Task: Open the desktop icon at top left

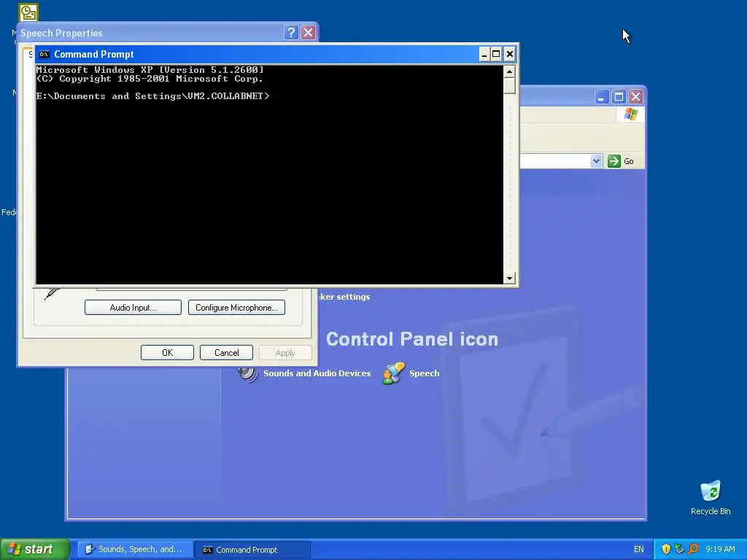Action: tap(28, 12)
